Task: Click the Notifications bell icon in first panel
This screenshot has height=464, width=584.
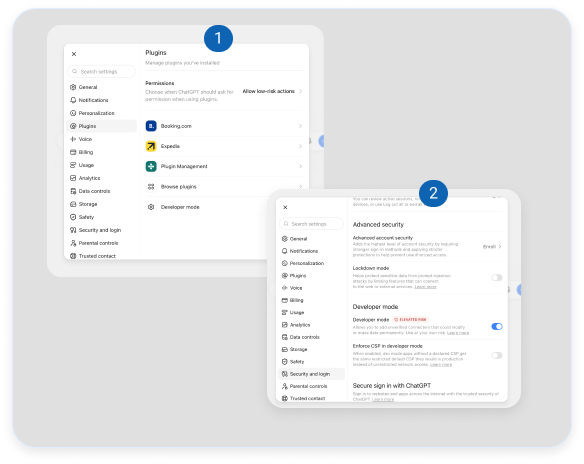Action: pos(73,100)
